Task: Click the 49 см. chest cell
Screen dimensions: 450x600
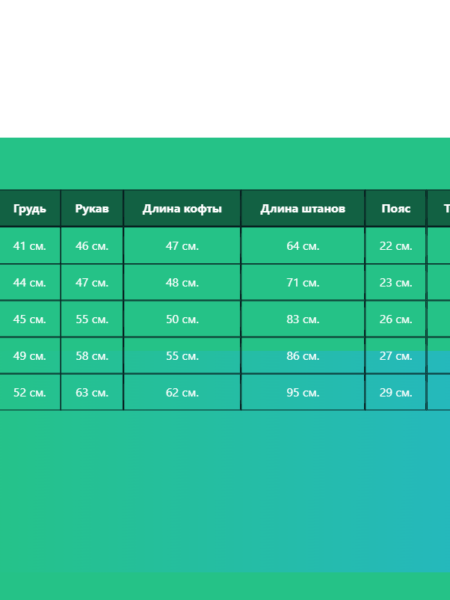Action: 29,356
